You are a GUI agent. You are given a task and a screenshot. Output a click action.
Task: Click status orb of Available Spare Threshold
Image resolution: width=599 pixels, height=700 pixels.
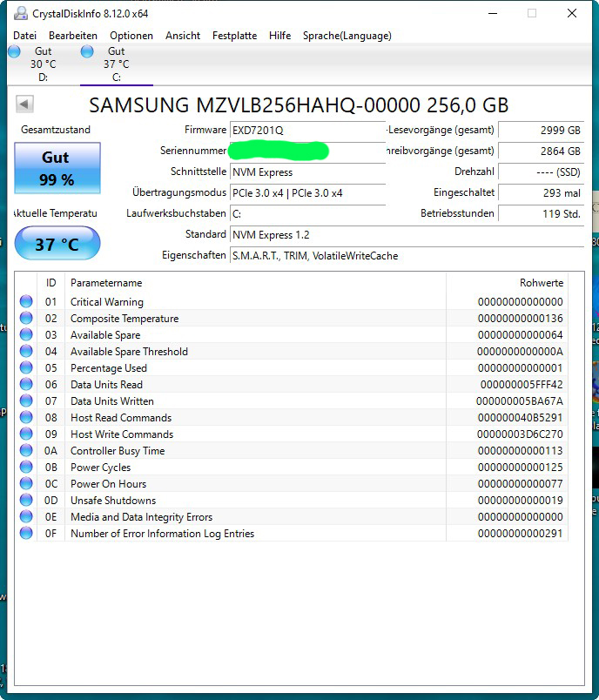(26, 351)
